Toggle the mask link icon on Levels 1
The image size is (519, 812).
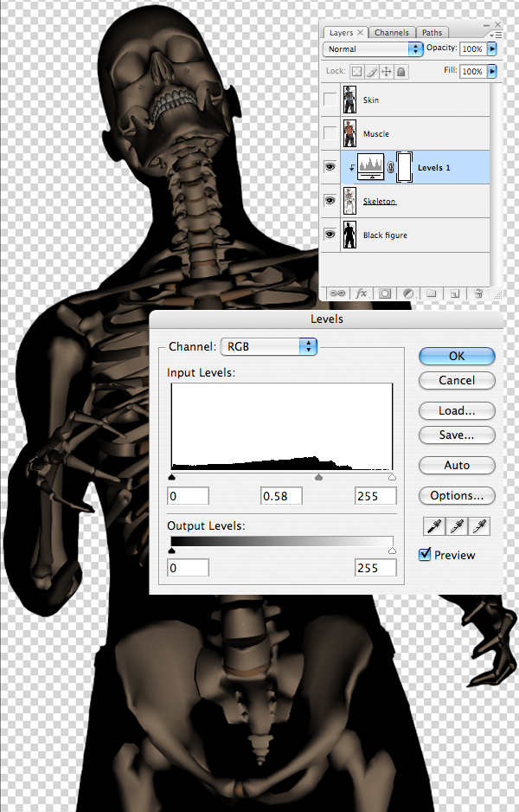[391, 167]
